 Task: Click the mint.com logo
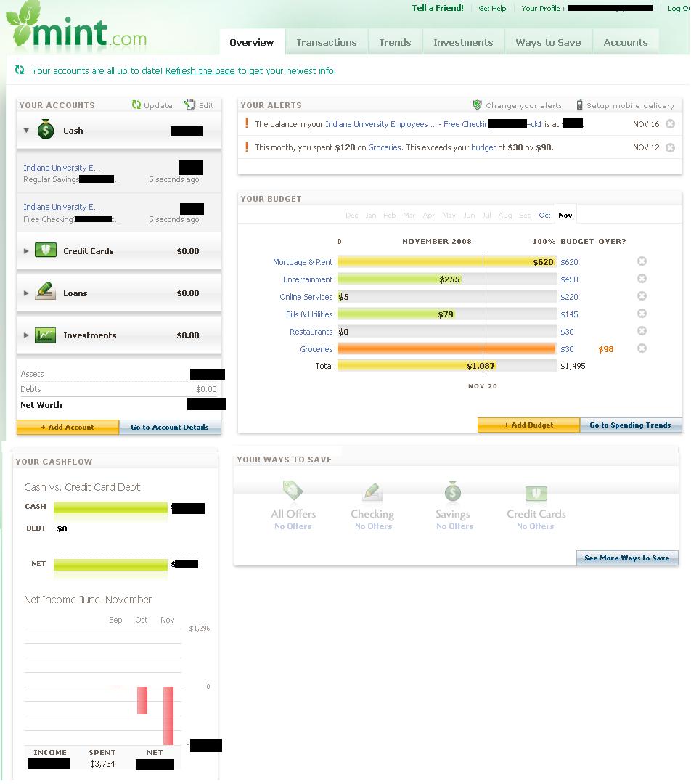(x=76, y=29)
